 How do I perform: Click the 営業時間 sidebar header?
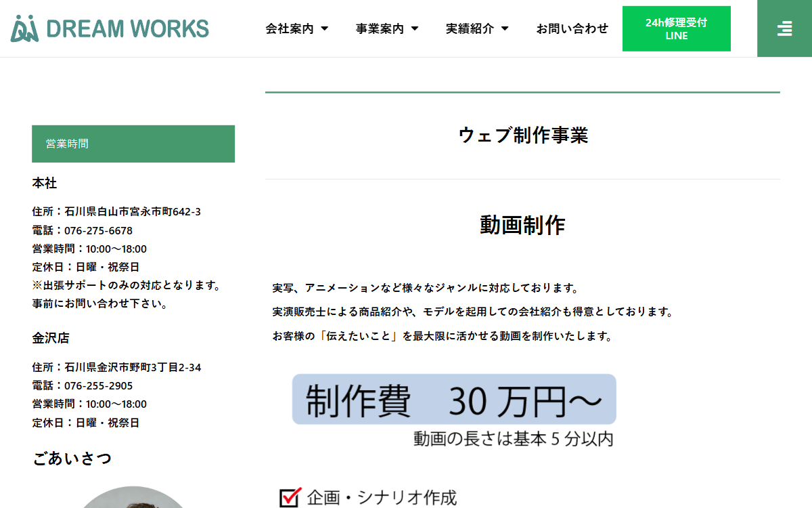133,144
